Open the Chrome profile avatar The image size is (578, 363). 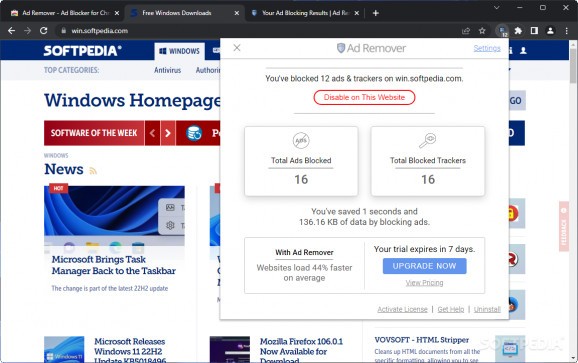coord(550,31)
